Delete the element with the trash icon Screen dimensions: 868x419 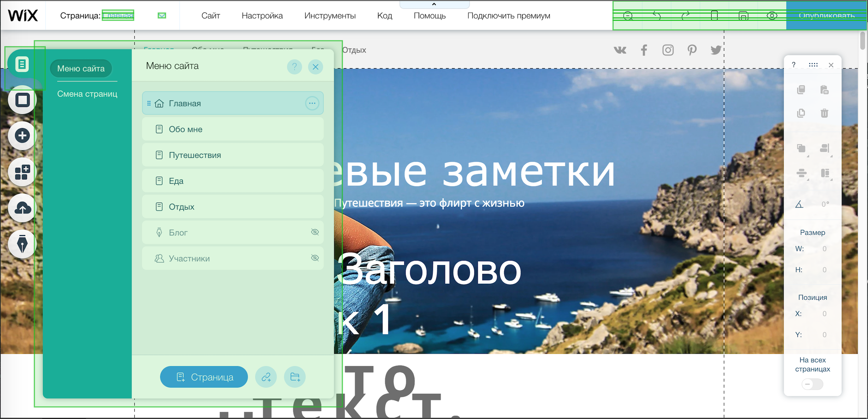825,113
